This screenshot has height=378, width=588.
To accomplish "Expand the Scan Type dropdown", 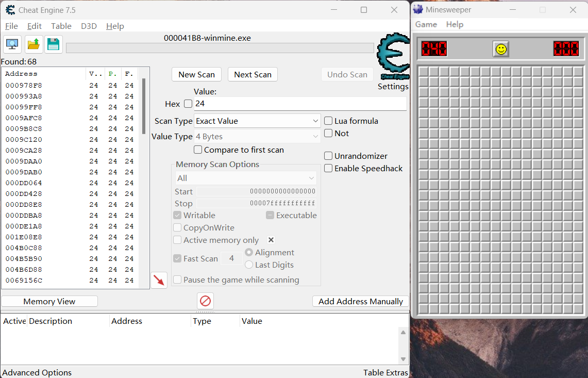I will click(x=257, y=121).
